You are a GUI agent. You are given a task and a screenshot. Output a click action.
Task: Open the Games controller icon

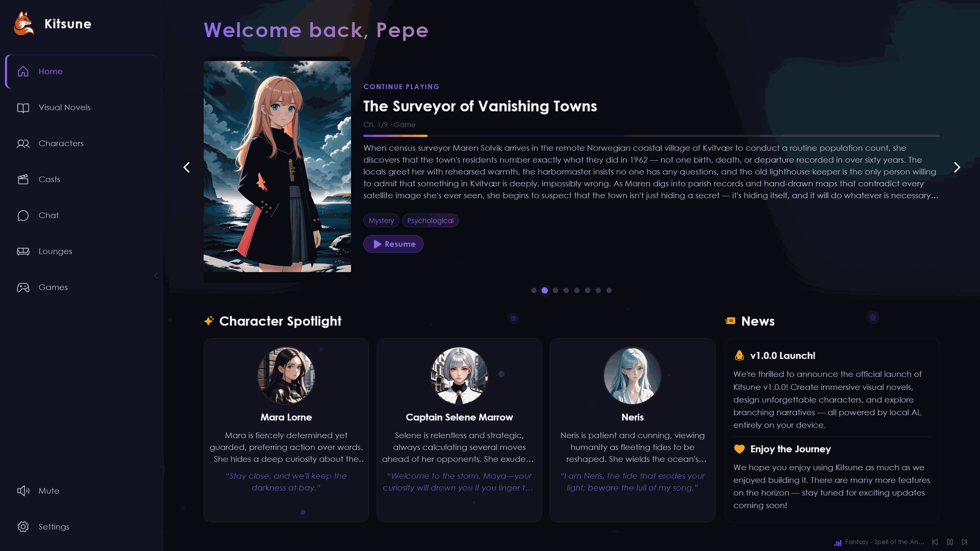tap(23, 288)
